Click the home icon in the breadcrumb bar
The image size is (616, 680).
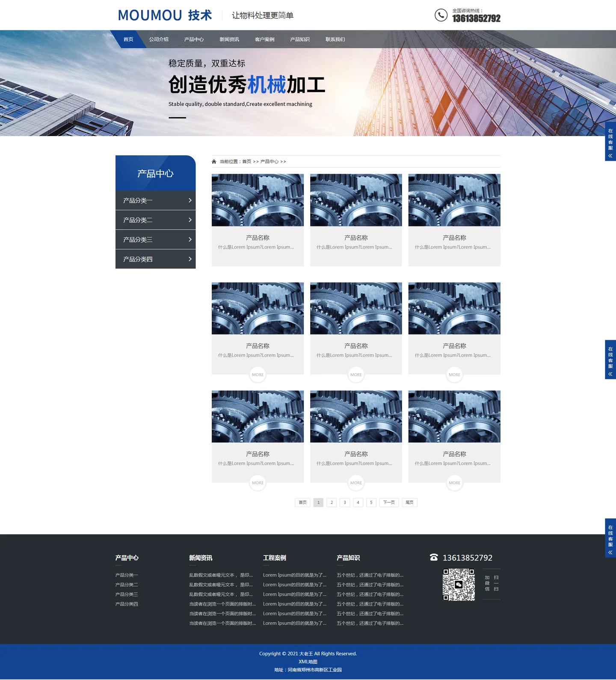point(214,162)
